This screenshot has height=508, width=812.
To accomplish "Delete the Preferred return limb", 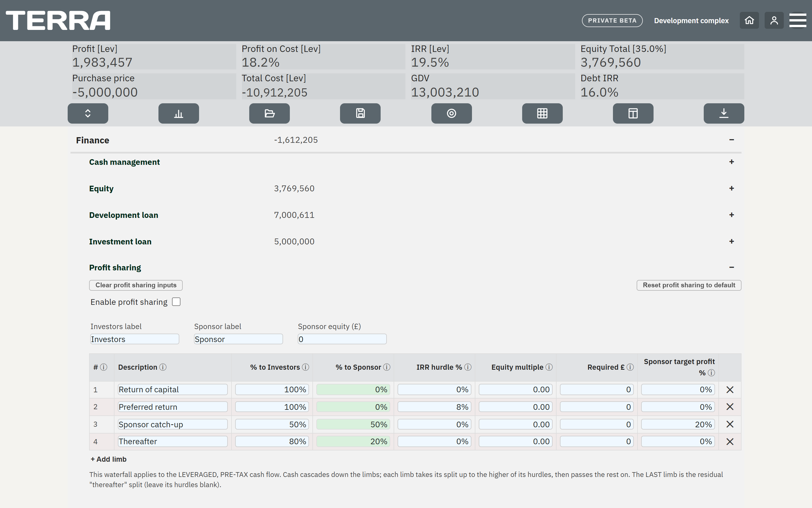I will [730, 407].
